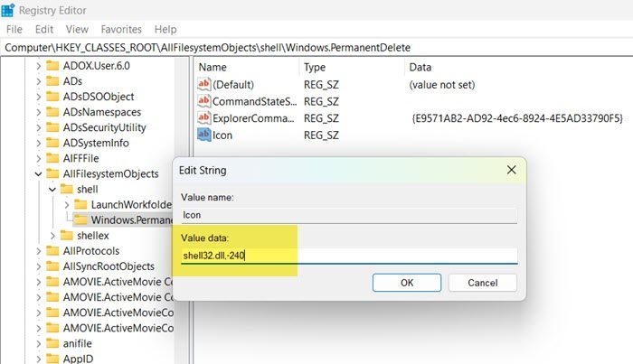Screen dimensions: 633x364
Task: Click the AllFilesystemObjects folder icon
Action: tap(52, 173)
